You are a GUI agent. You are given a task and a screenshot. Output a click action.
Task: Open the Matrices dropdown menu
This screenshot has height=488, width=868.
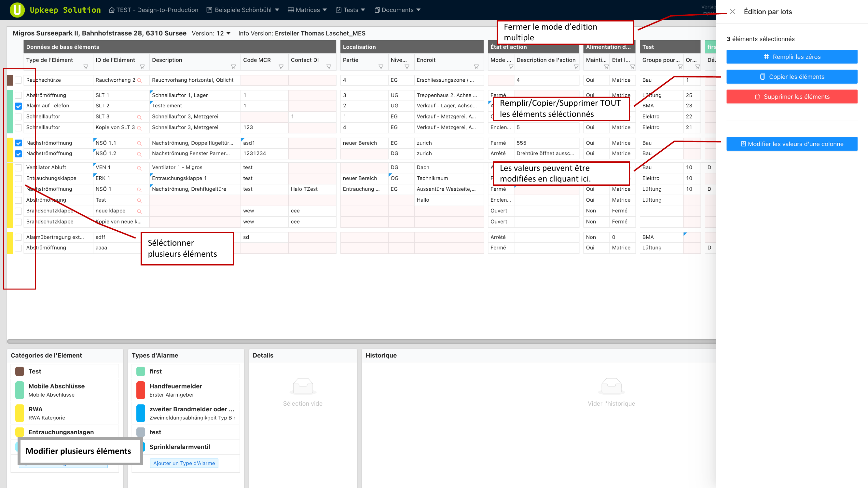(307, 10)
